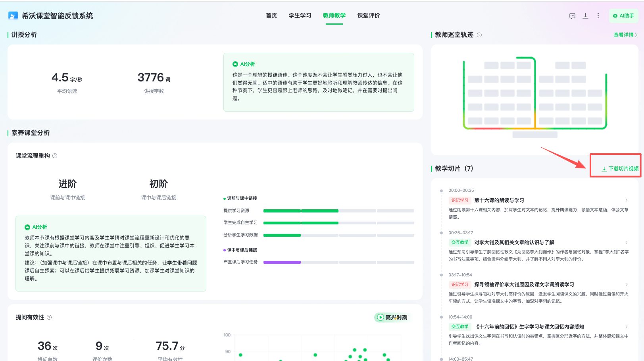Expand 《十六年前的回忆》生字学习 slice chevron
This screenshot has height=361, width=644.
pos(627,326)
